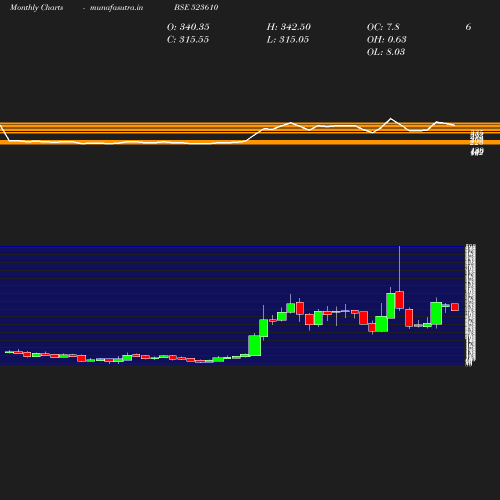Click the low value 'L: 315.05'
Viewport: 500px width, 500px height.
coord(288,40)
